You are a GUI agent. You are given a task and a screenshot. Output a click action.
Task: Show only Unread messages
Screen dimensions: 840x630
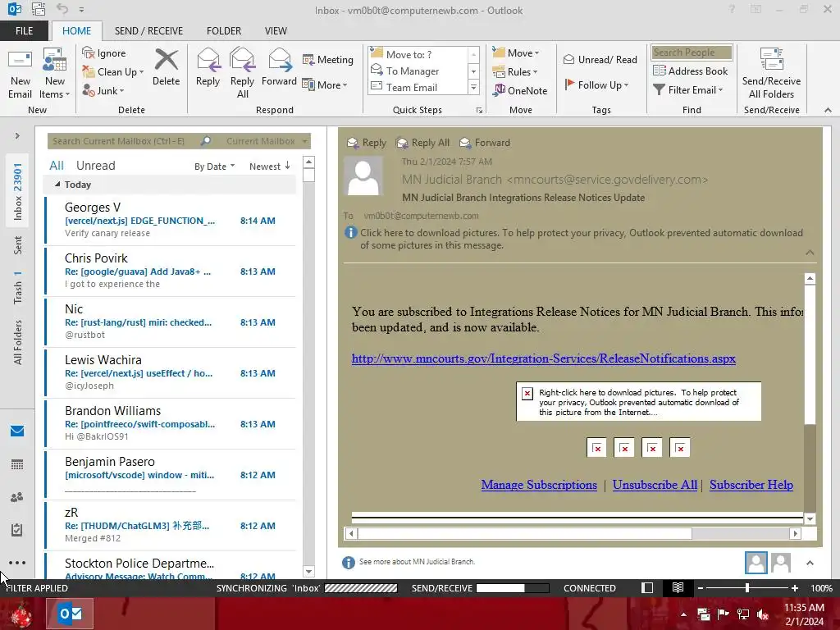click(x=95, y=166)
